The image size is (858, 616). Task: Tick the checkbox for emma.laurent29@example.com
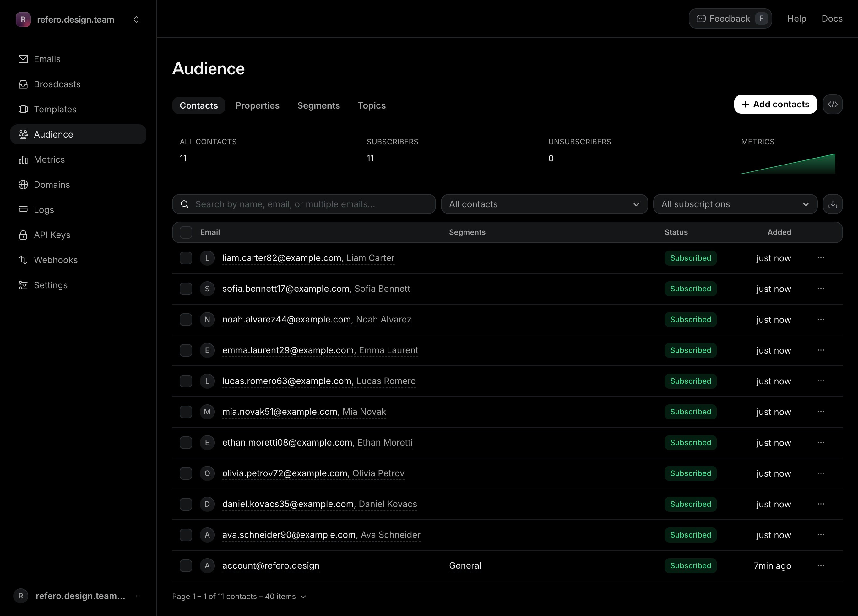(x=186, y=350)
